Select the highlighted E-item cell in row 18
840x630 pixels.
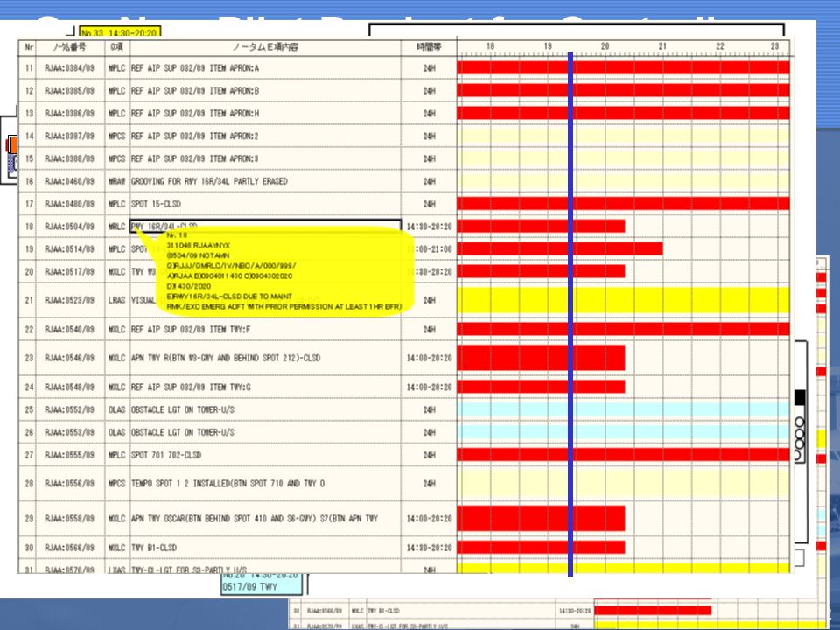click(x=266, y=226)
